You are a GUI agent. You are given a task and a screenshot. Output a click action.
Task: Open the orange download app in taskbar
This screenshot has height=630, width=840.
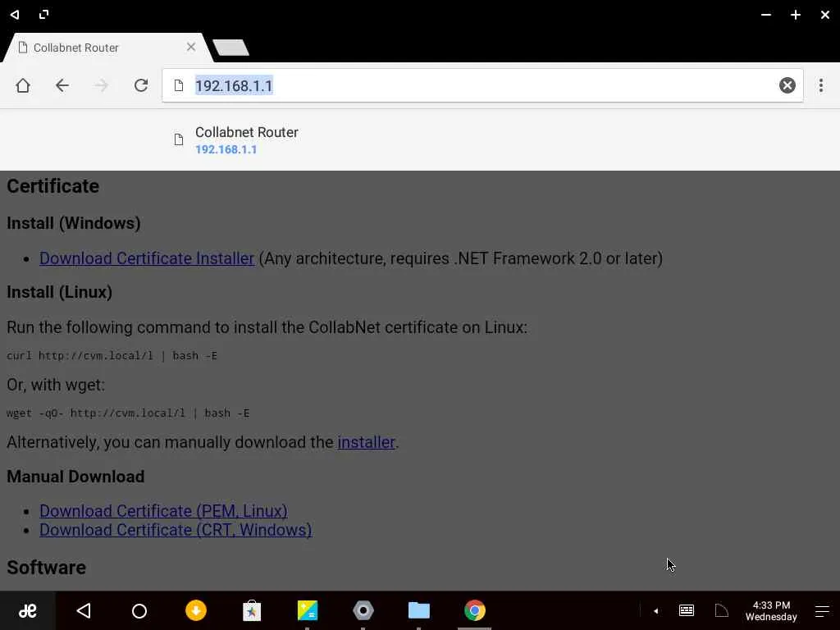click(x=196, y=610)
